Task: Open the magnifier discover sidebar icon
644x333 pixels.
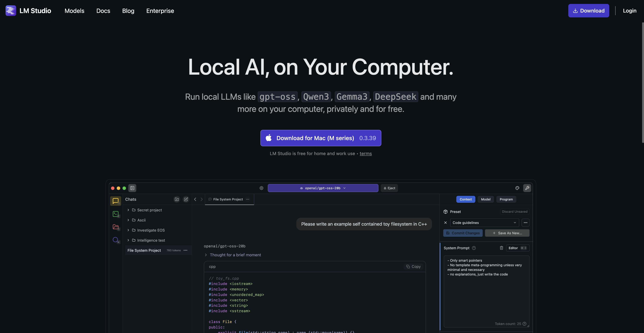Action: (x=116, y=240)
